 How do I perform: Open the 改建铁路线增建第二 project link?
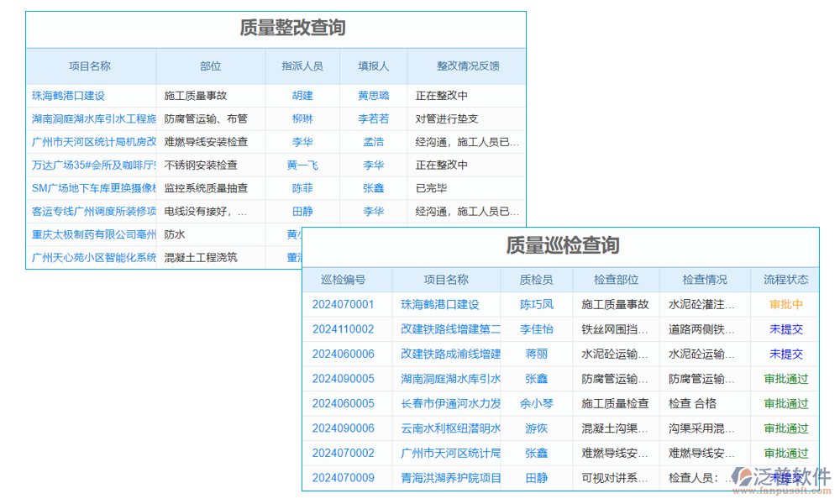[x=446, y=329]
